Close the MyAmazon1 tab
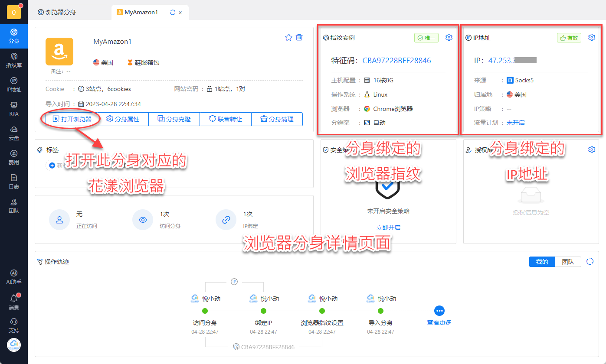This screenshot has height=364, width=606. [x=180, y=13]
